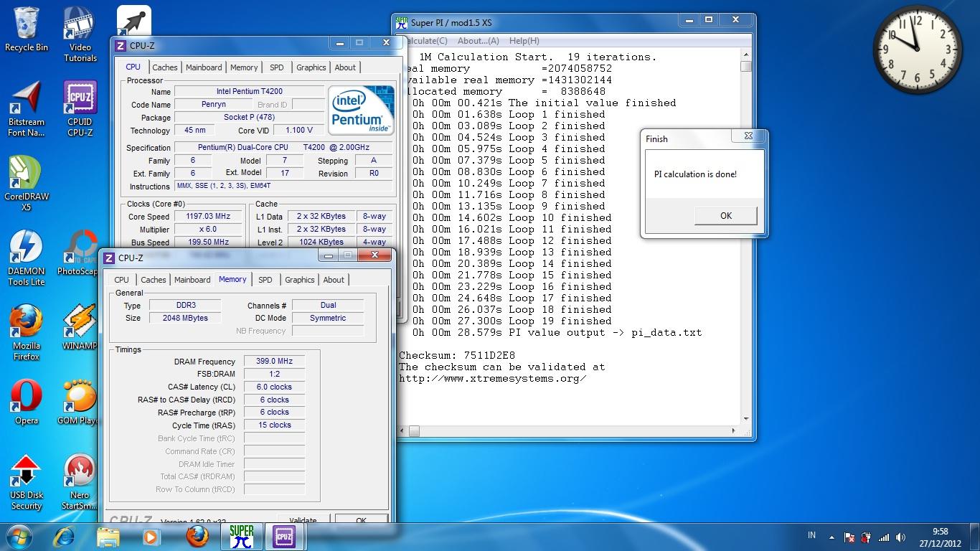
Task: Click the DRAM Frequency 399.0 MHz field
Action: 274,362
